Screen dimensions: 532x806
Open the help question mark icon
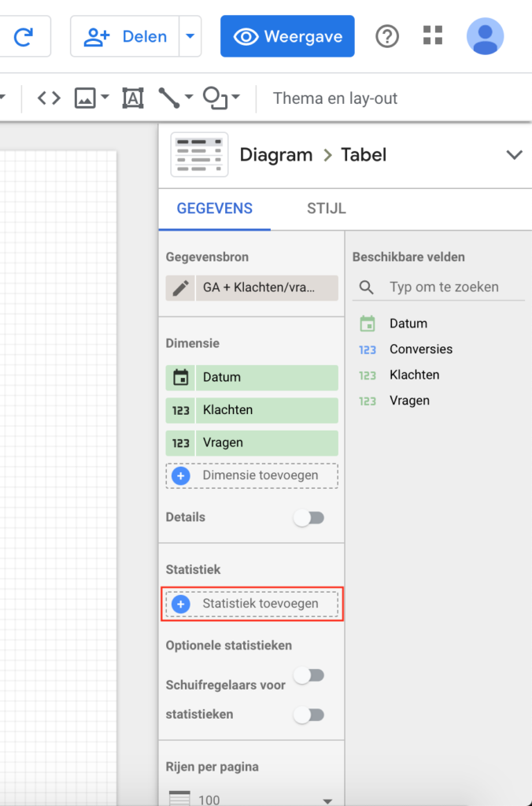point(387,36)
